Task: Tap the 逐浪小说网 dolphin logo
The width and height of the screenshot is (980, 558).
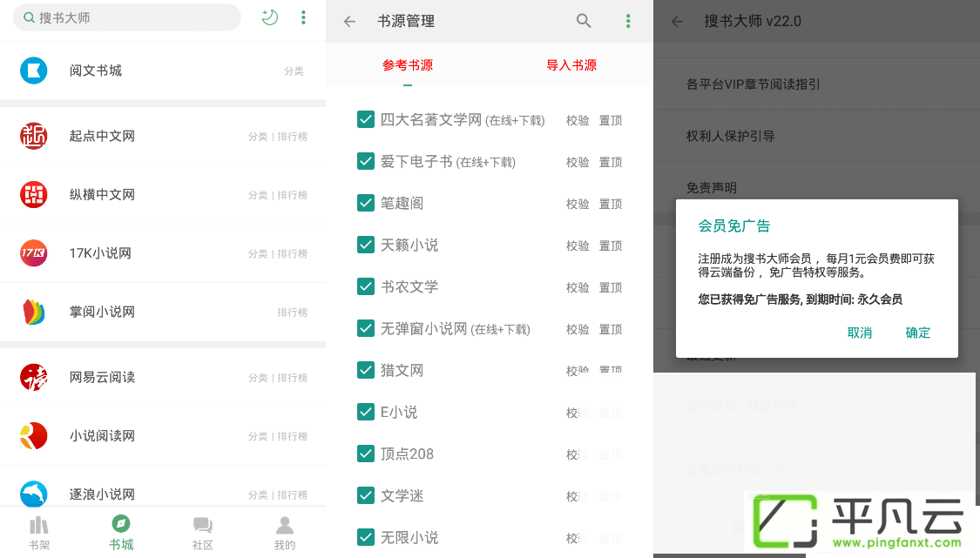Action: click(34, 494)
